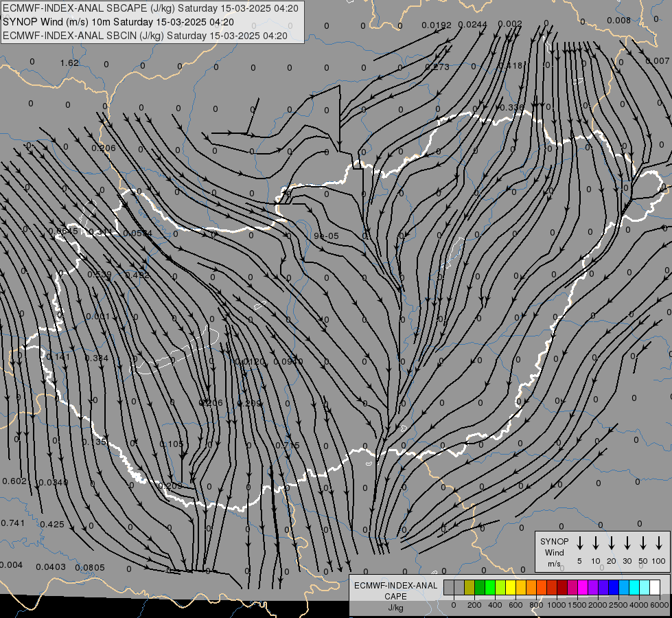Click the SYNOP Wind m/s legend label
The height and width of the screenshot is (618, 672).
coord(554,552)
